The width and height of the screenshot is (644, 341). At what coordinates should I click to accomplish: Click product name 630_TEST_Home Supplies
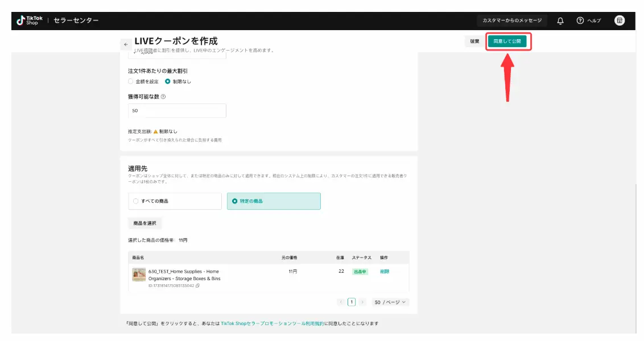tap(184, 275)
